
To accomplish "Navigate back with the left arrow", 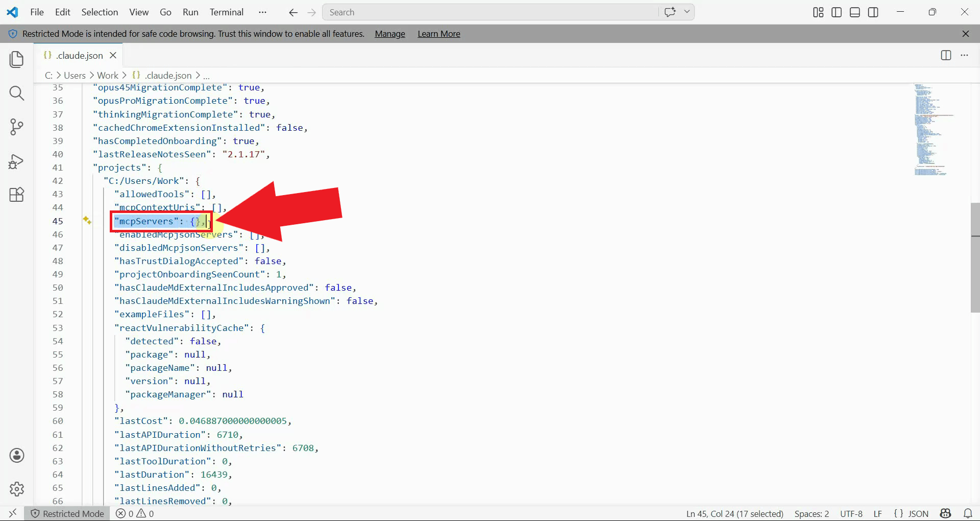I will (x=293, y=12).
